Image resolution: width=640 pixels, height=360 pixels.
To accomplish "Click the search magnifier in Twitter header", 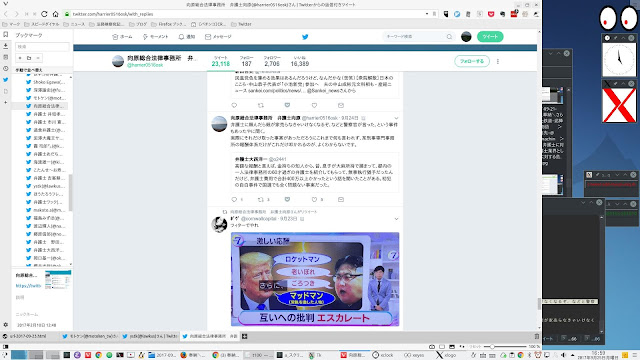I will 449,37.
